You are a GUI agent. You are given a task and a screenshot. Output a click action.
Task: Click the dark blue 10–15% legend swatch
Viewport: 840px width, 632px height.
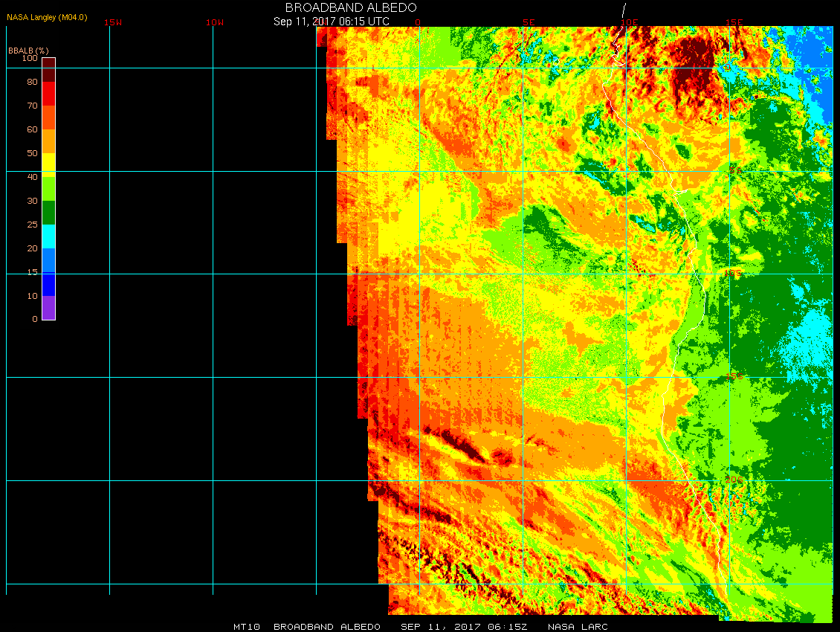point(49,284)
